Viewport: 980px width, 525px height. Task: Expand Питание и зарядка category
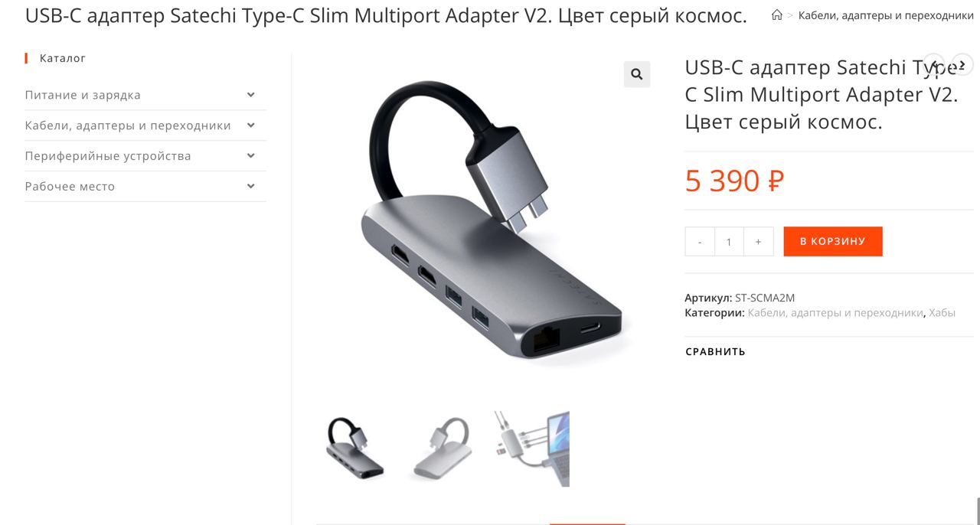pos(250,95)
